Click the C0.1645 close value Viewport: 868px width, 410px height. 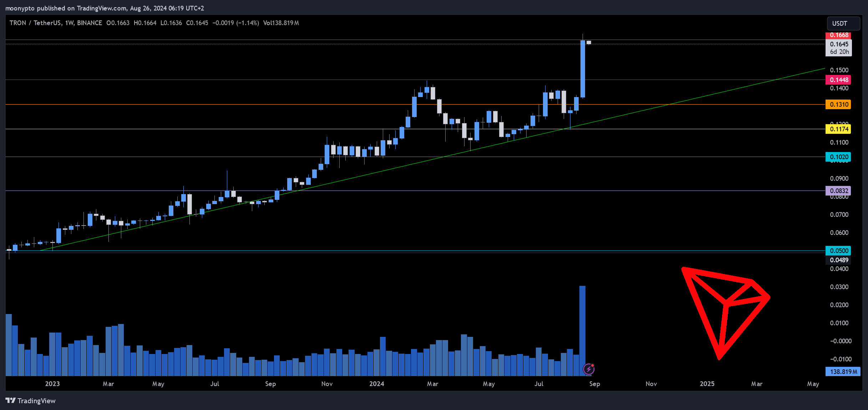pos(197,23)
